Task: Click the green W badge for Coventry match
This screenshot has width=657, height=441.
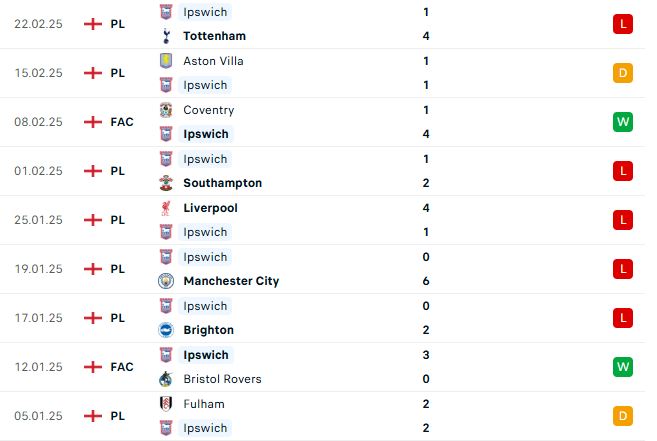Action: coord(623,122)
